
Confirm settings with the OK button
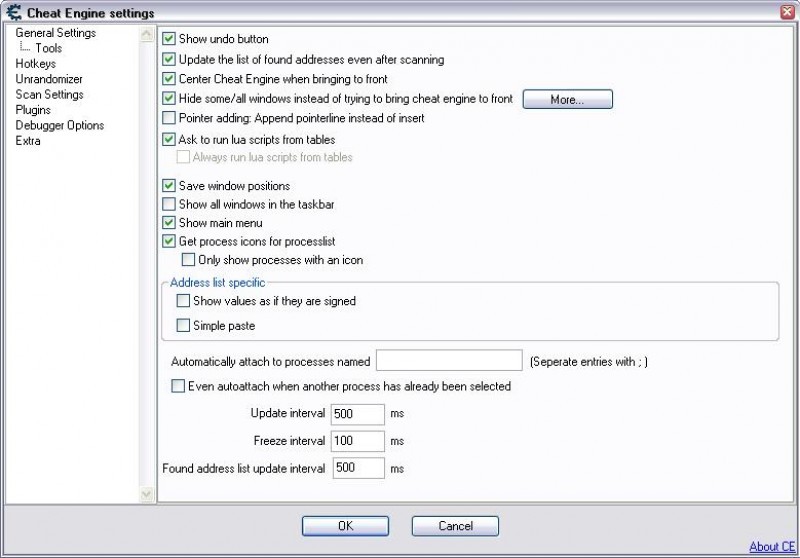345,526
